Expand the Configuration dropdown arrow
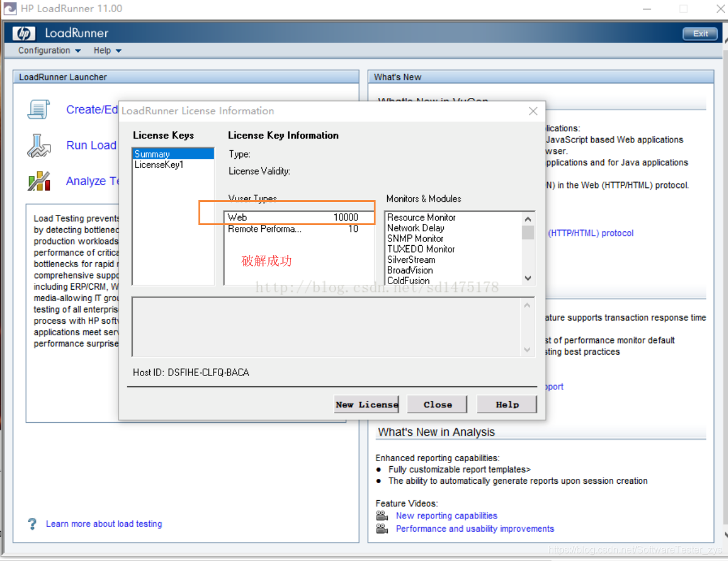This screenshot has width=728, height=561. tap(77, 51)
